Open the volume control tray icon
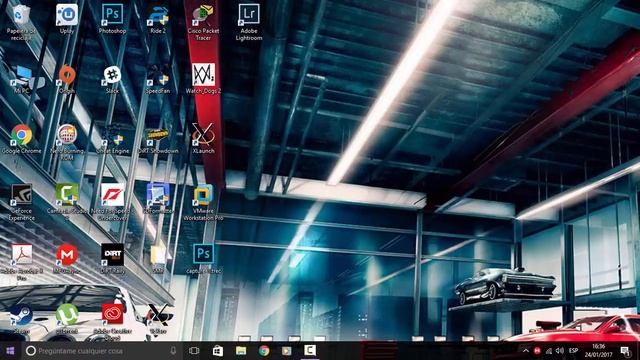 pos(560,351)
